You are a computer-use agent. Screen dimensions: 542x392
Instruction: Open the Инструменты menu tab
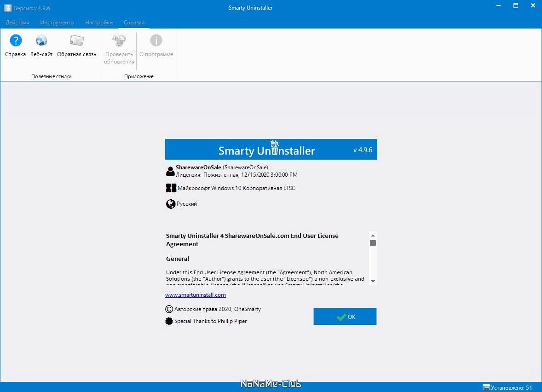click(57, 23)
